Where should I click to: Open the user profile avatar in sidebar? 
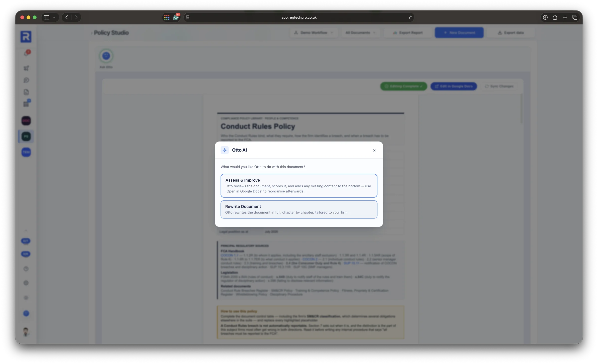(26, 332)
